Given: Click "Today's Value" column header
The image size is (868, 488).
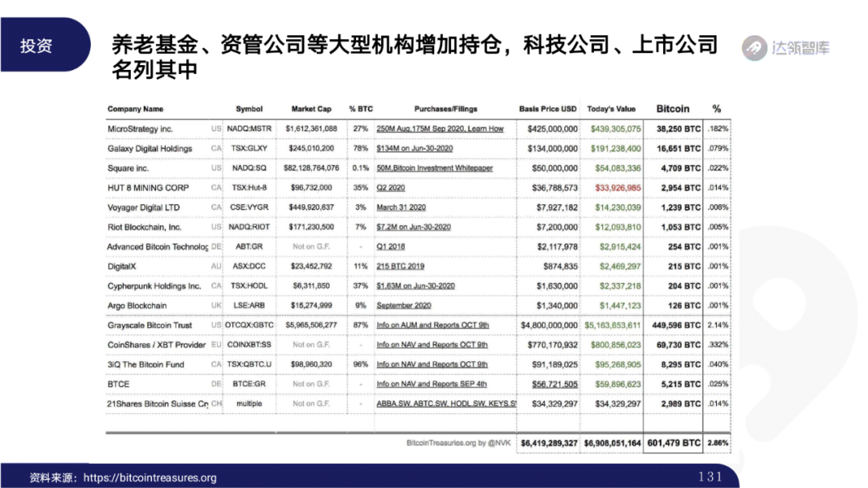Looking at the screenshot, I should coord(611,109).
